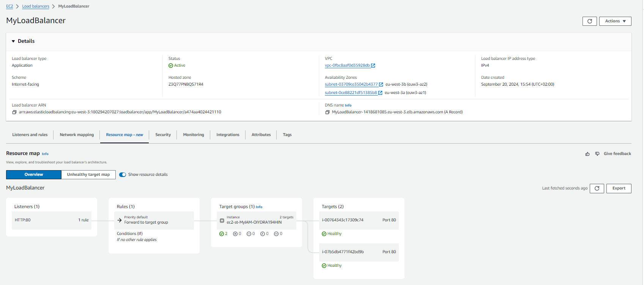Image resolution: width=644 pixels, height=285 pixels.
Task: Open Info link next to Target groups
Action: [x=259, y=207]
